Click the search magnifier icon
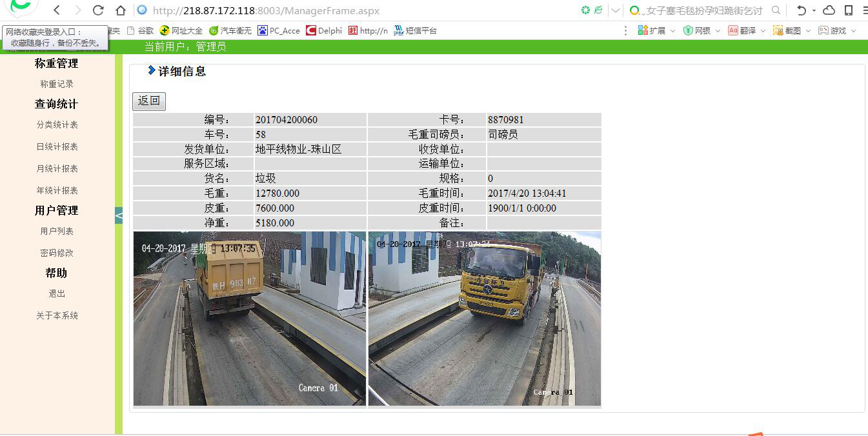 [776, 10]
